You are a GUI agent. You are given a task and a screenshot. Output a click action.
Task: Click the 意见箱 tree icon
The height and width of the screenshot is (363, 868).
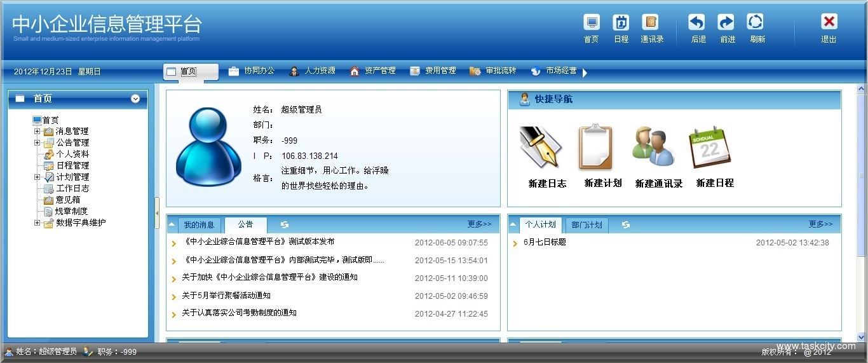(48, 200)
